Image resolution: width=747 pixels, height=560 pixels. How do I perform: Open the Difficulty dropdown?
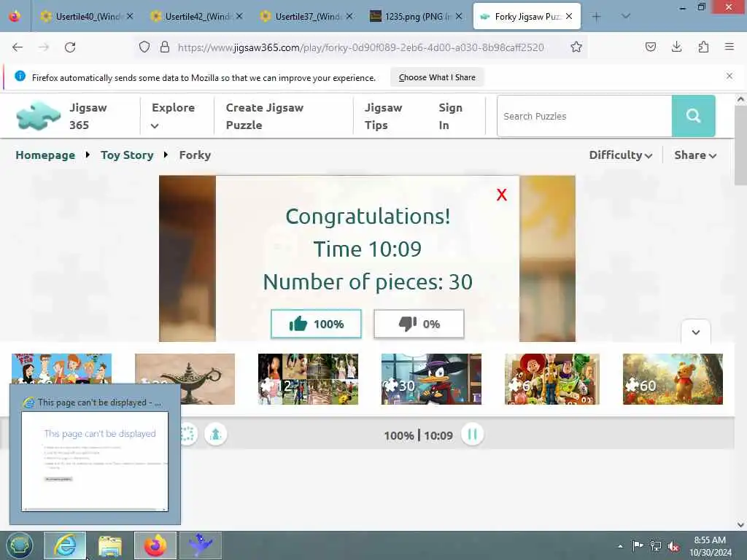pyautogui.click(x=620, y=155)
